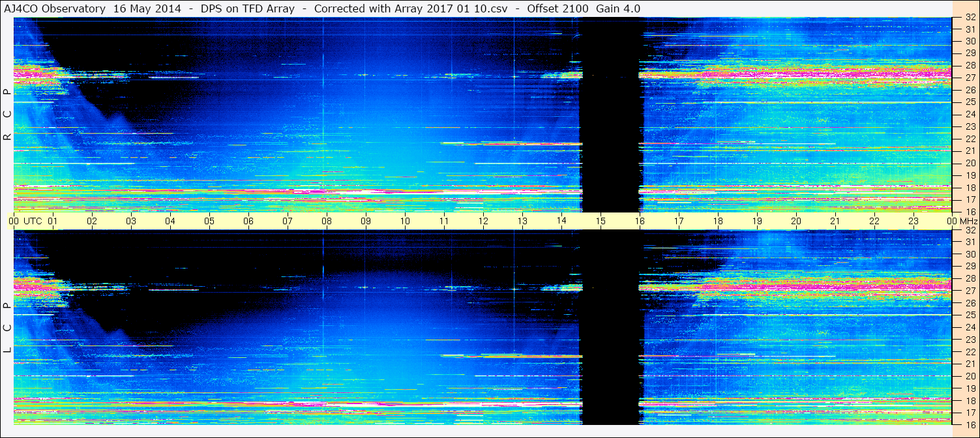The image size is (980, 438).
Task: Click the R C P panel label
Action: pyautogui.click(x=7, y=115)
